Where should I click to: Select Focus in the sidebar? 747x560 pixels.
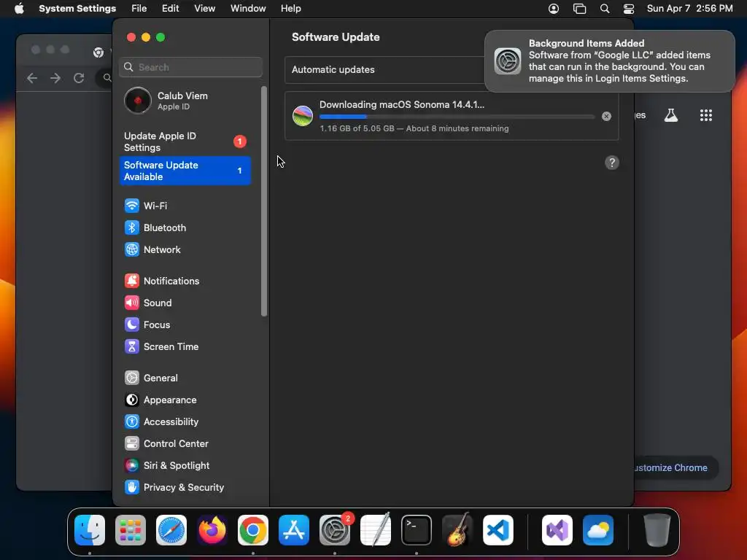[185, 324]
